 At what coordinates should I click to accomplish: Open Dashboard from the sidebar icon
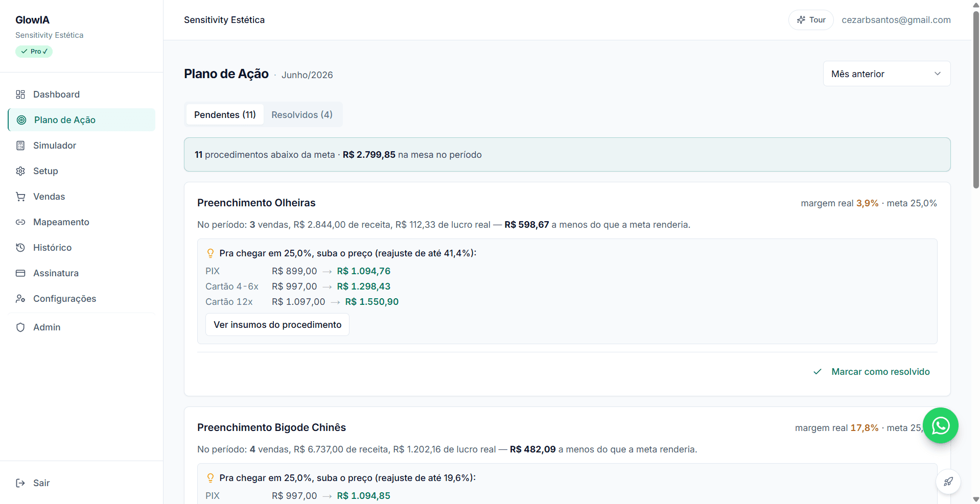coord(20,94)
